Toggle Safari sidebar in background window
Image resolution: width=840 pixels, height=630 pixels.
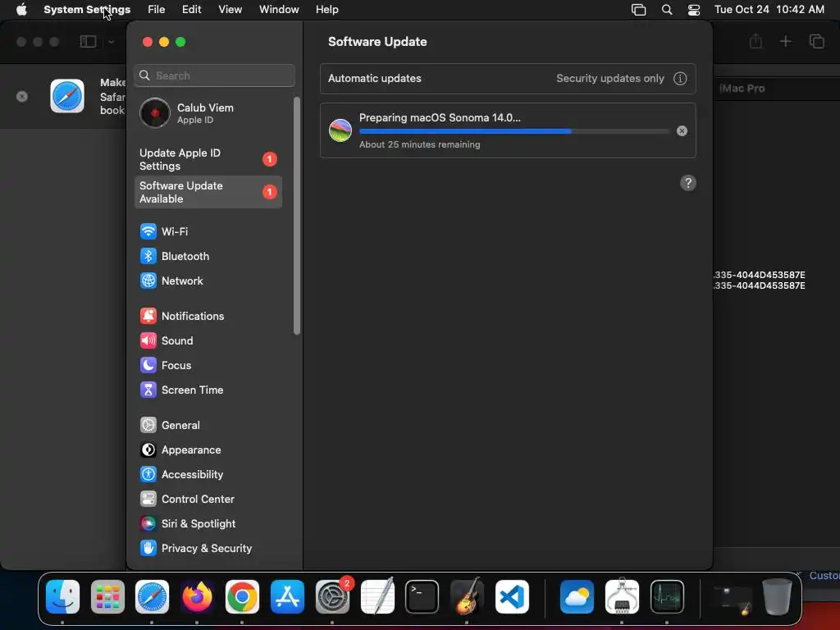click(x=88, y=41)
